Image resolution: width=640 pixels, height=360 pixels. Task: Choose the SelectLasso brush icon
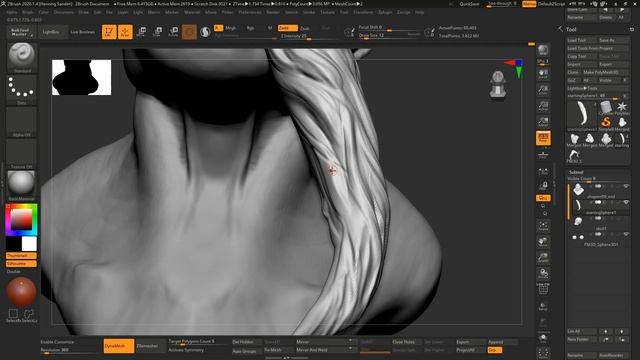tap(29, 315)
